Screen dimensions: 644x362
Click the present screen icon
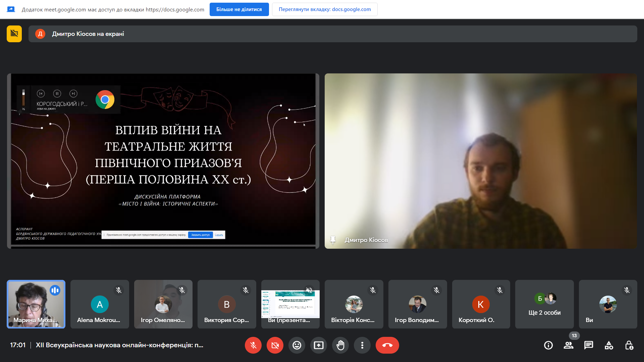coord(319,345)
